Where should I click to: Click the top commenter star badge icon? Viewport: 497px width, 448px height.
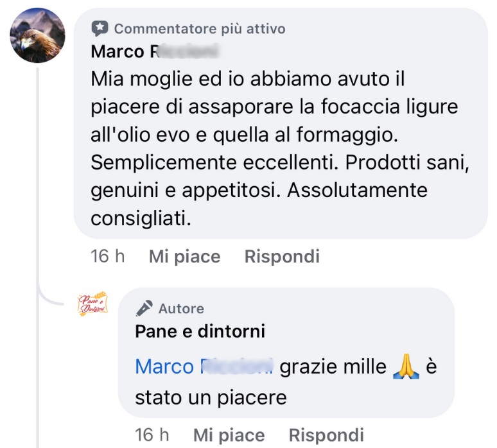pyautogui.click(x=100, y=28)
